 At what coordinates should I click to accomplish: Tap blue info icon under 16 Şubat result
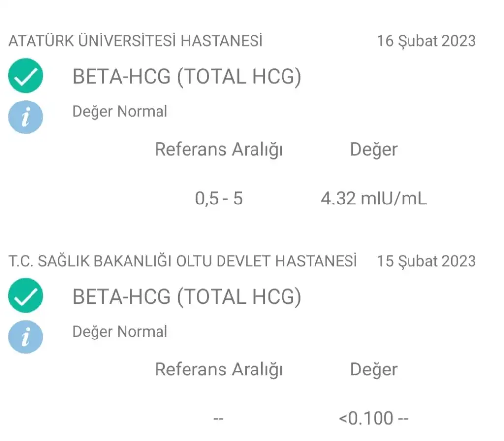26,117
